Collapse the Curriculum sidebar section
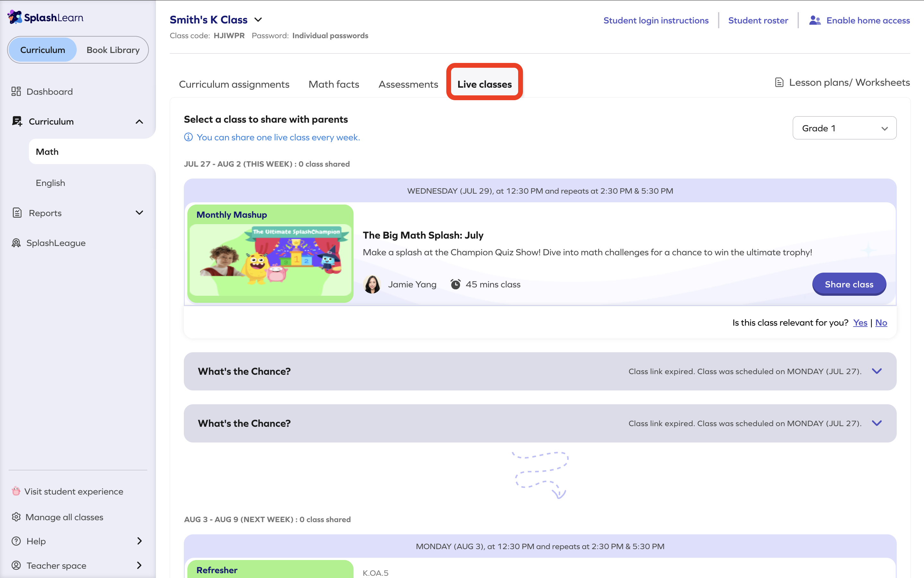The image size is (924, 578). 139,122
